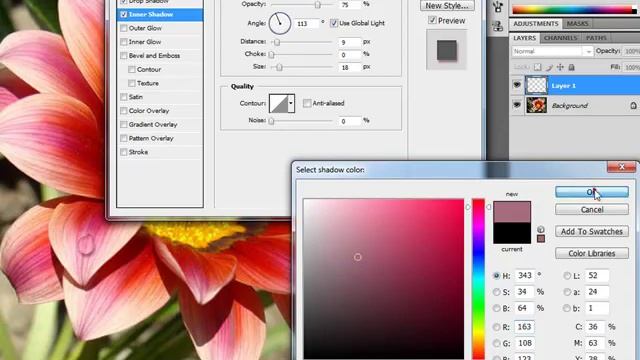
Task: Hide Layer 1 using its eye icon
Action: point(517,85)
